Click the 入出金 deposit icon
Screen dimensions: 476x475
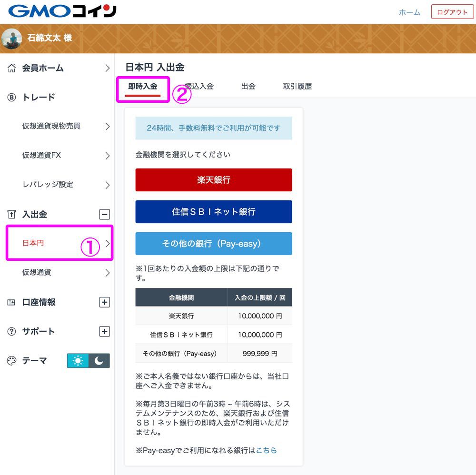tap(11, 215)
